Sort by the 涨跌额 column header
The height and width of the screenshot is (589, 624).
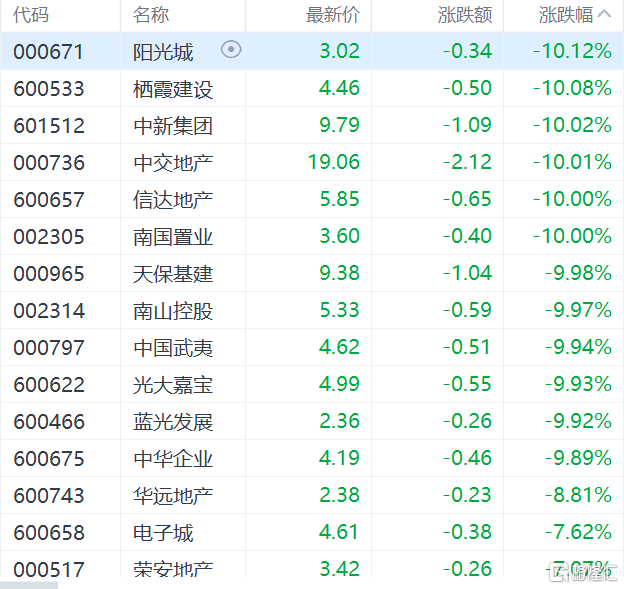(x=465, y=15)
